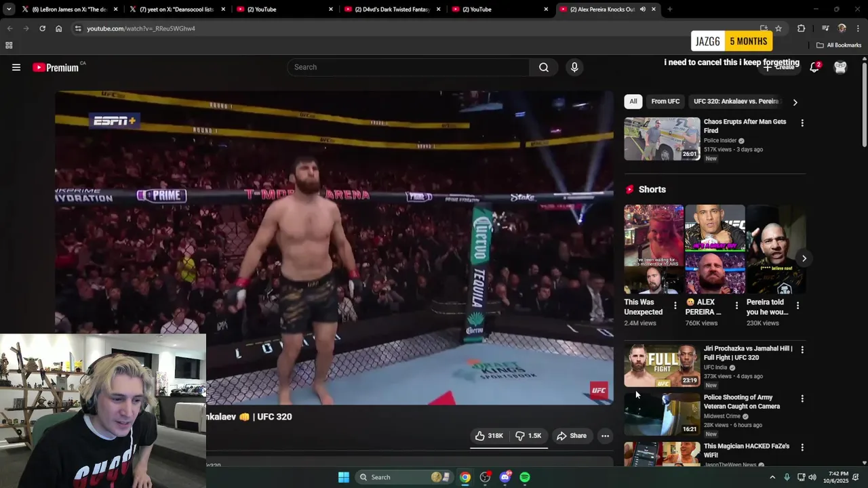
Task: Open options menu for Pereira told you short
Action: [797, 306]
